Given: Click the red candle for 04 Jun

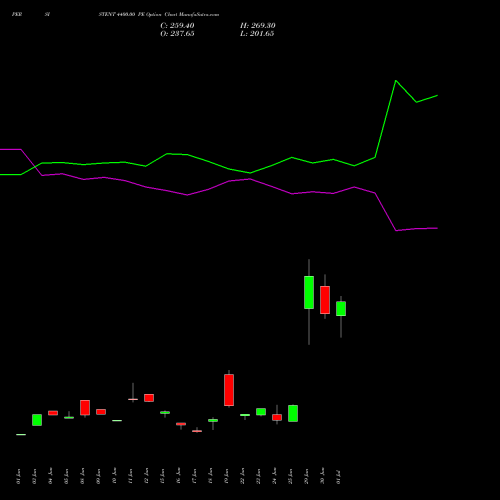Looking at the screenshot, I should click(x=53, y=413).
